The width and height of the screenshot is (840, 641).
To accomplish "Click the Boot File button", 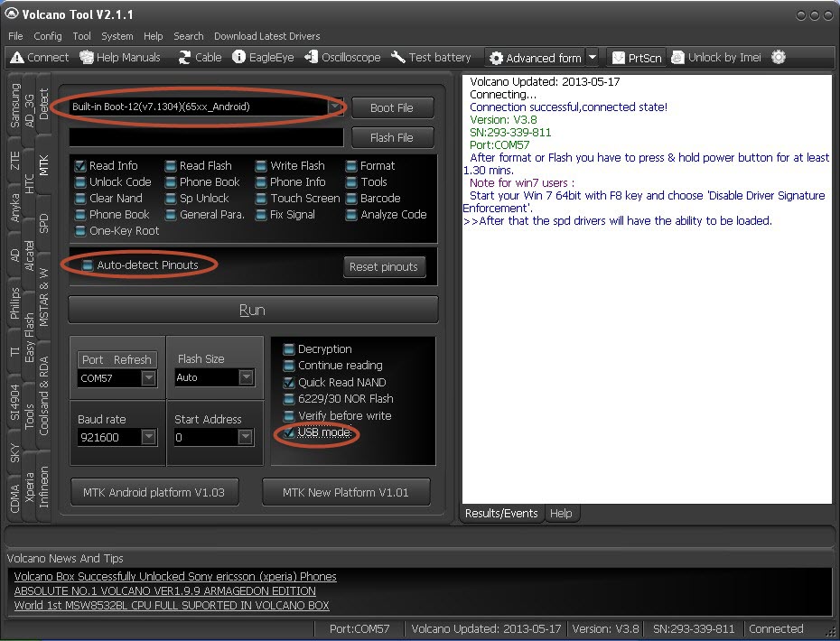I will point(392,108).
